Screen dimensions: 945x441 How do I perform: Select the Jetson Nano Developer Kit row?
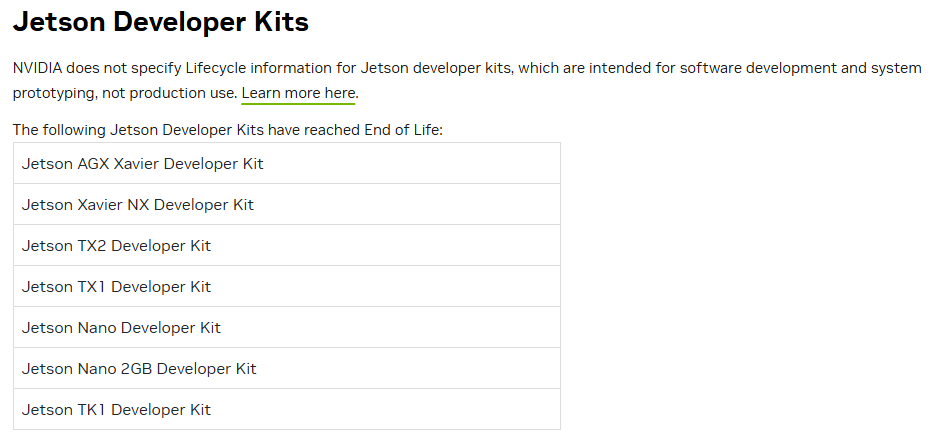(x=287, y=327)
